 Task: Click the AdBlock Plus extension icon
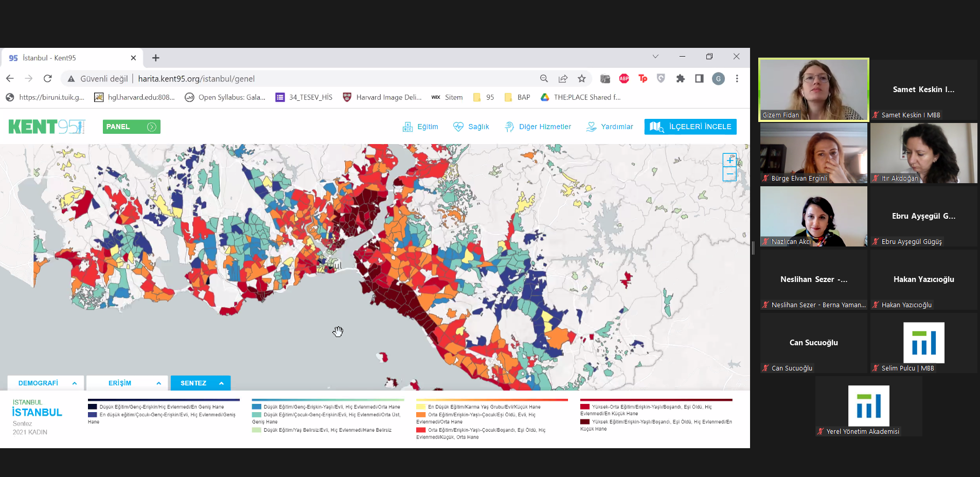click(x=624, y=79)
